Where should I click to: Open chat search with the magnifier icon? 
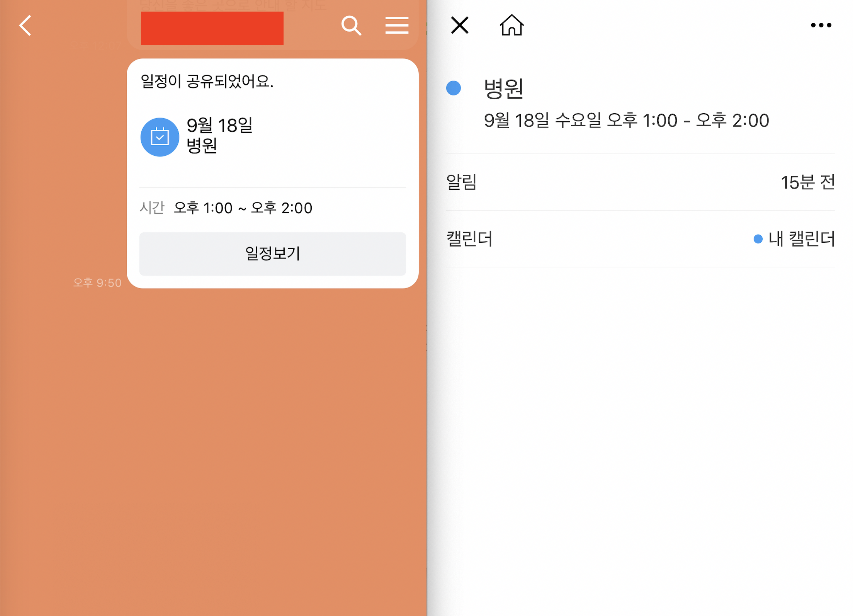coord(351,26)
